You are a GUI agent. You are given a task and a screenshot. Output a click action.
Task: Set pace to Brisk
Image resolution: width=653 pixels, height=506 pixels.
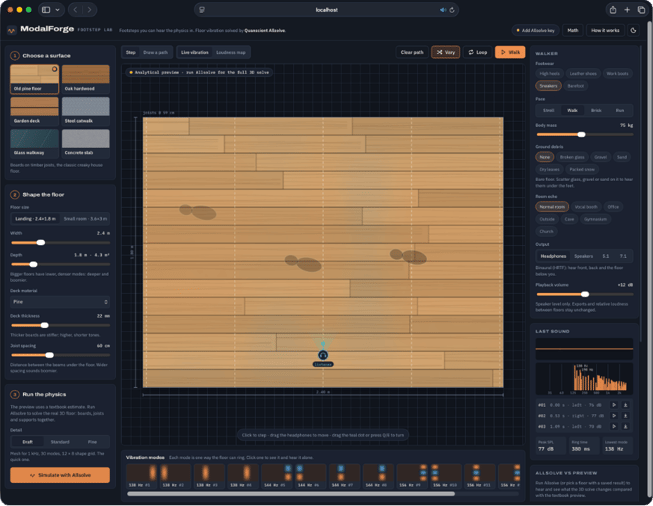(x=596, y=110)
